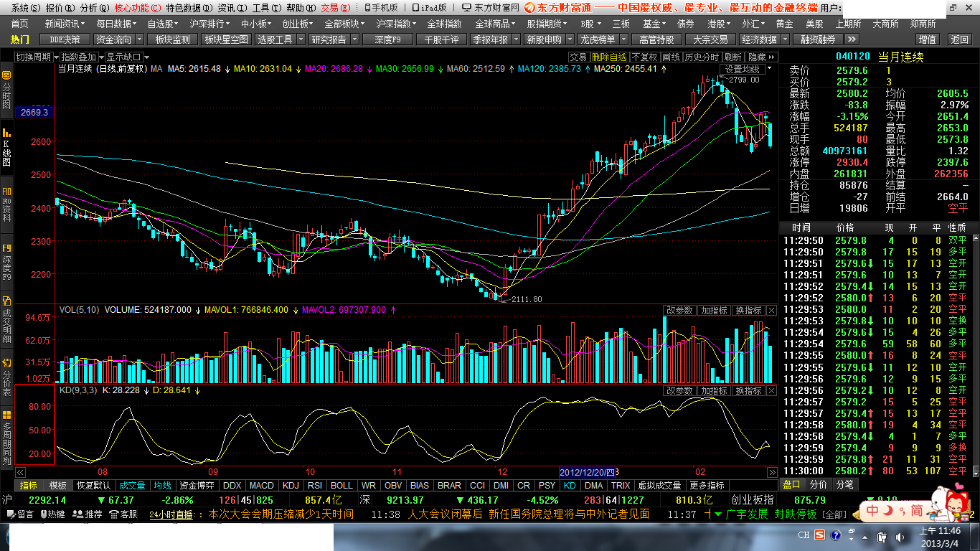The width and height of the screenshot is (980, 551).
Task: Expand the 新股申购 dropdown arrow
Action: pos(570,39)
